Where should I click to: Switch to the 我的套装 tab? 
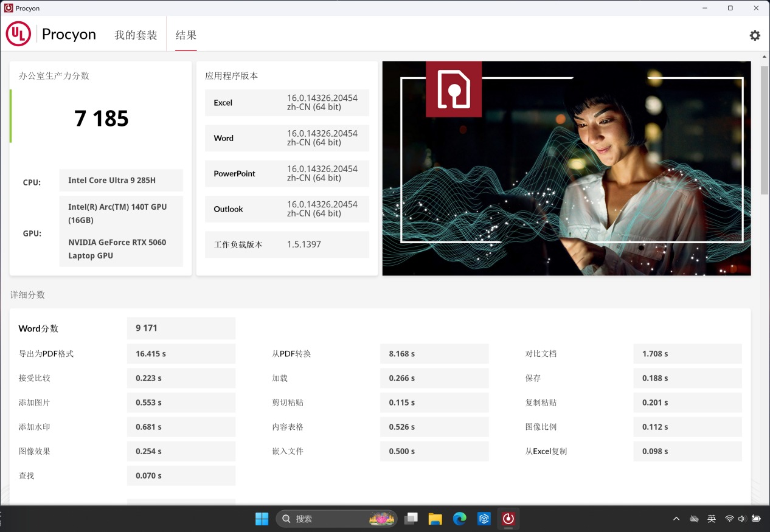tap(135, 35)
